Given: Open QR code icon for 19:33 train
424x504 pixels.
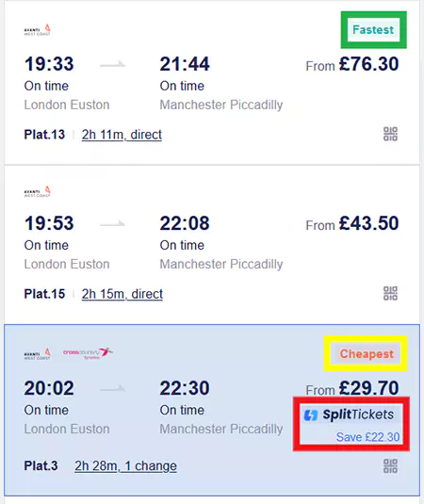Looking at the screenshot, I should (x=390, y=134).
